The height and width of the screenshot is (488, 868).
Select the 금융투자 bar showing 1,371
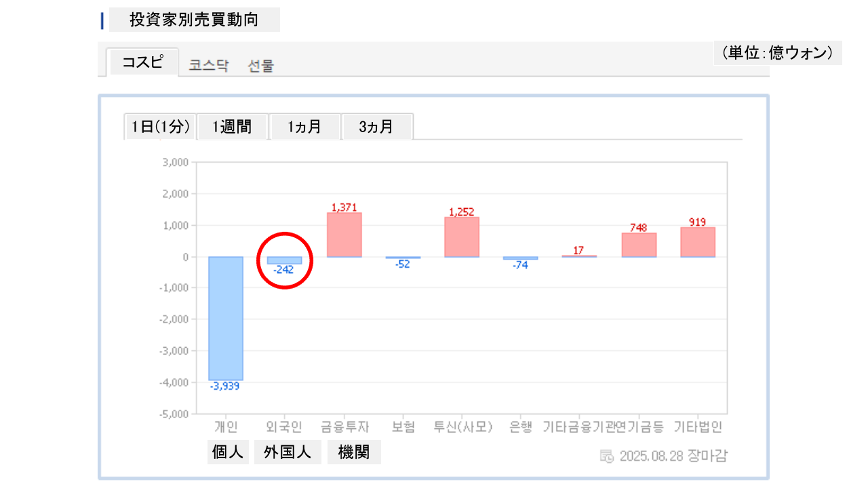pos(344,235)
